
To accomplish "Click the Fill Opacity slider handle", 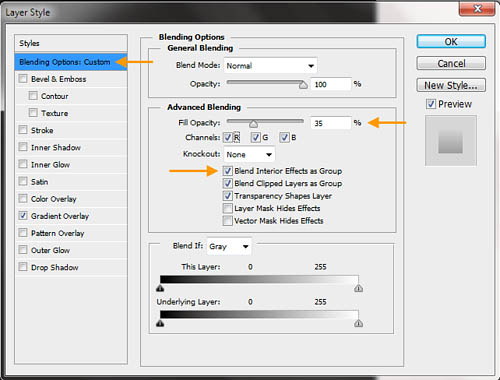I will [253, 124].
